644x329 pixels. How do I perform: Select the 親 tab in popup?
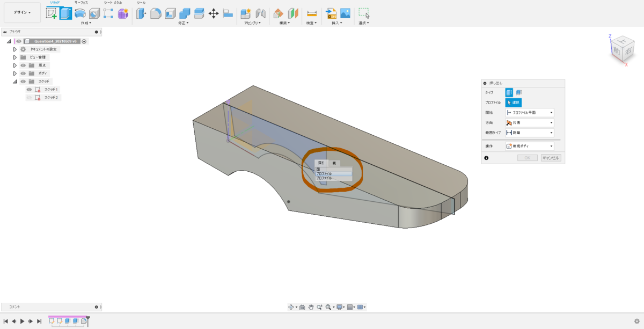click(334, 163)
